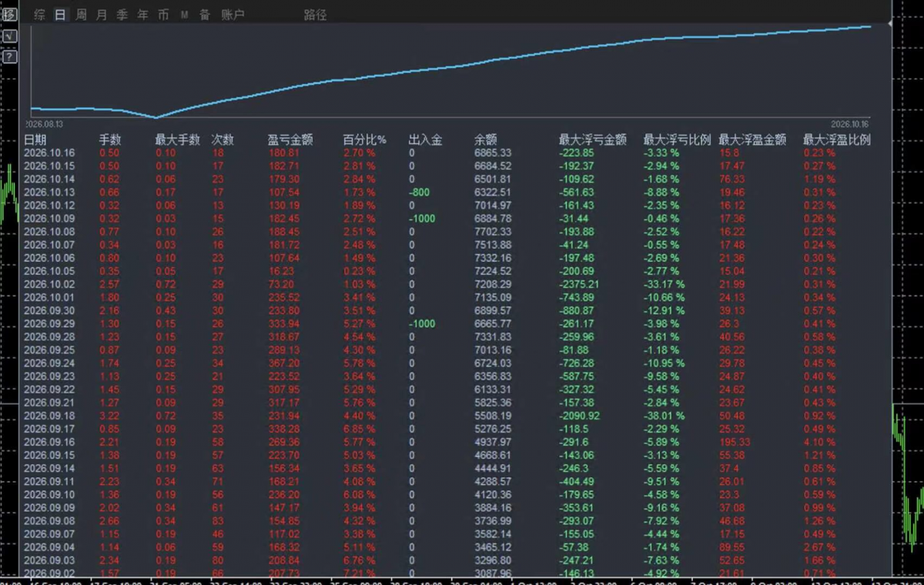Select the 2026.10.13 date row
Image resolution: width=924 pixels, height=585 pixels.
49,192
